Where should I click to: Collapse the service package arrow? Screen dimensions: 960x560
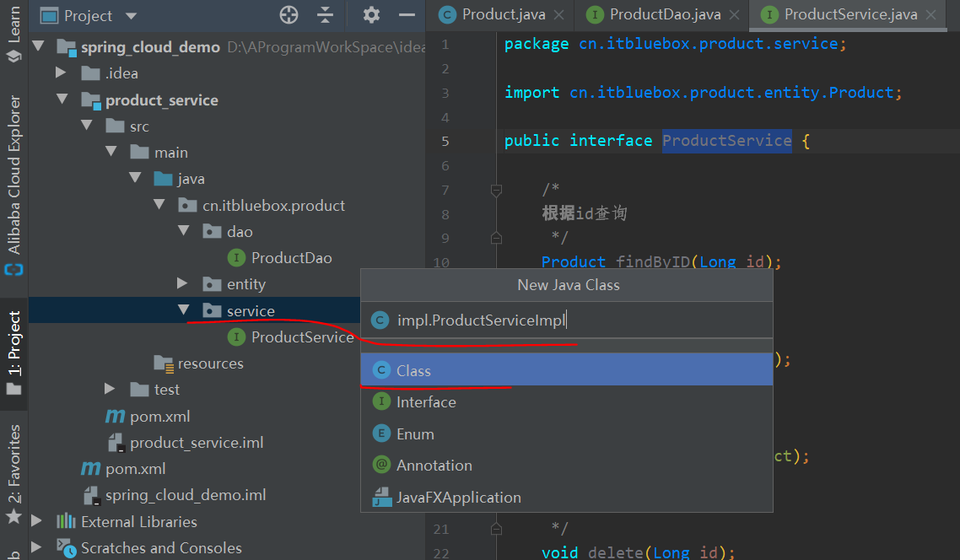tap(184, 310)
